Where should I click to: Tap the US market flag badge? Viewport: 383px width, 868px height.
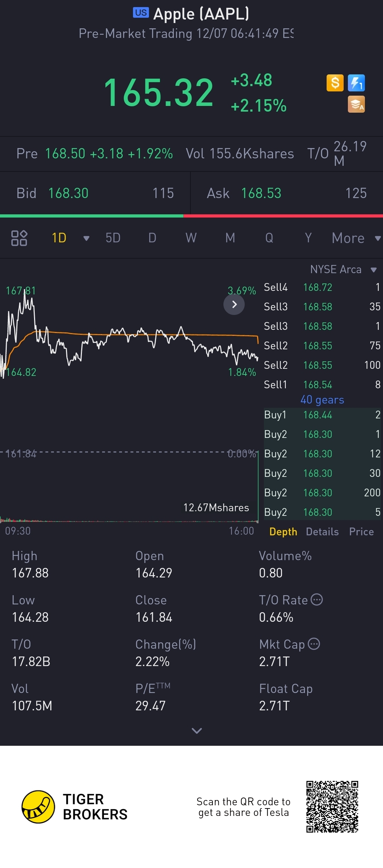[x=141, y=13]
